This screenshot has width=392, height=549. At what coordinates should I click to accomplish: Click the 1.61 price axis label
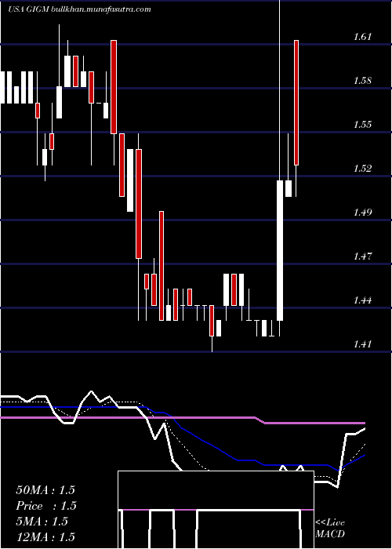coord(362,37)
